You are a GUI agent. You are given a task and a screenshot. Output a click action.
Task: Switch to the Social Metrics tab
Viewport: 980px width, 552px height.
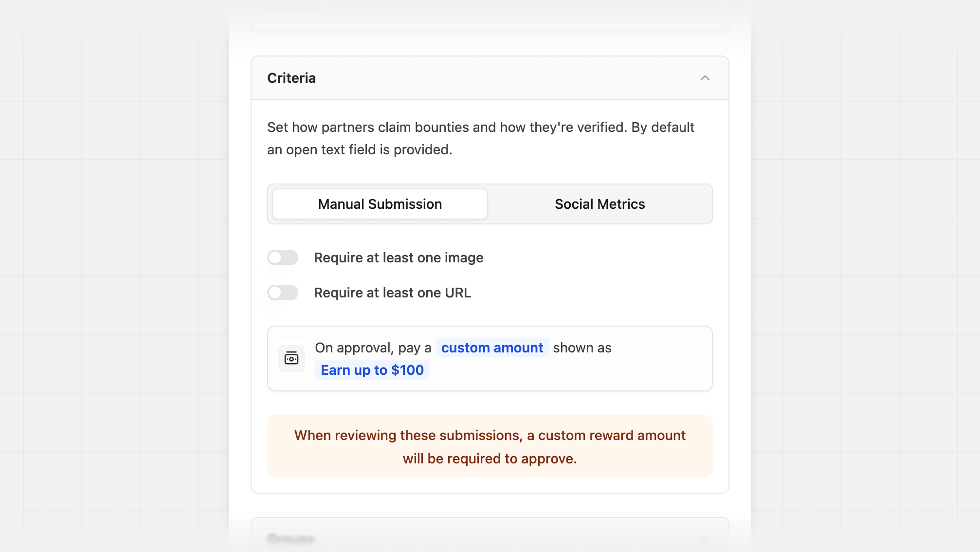click(x=599, y=204)
